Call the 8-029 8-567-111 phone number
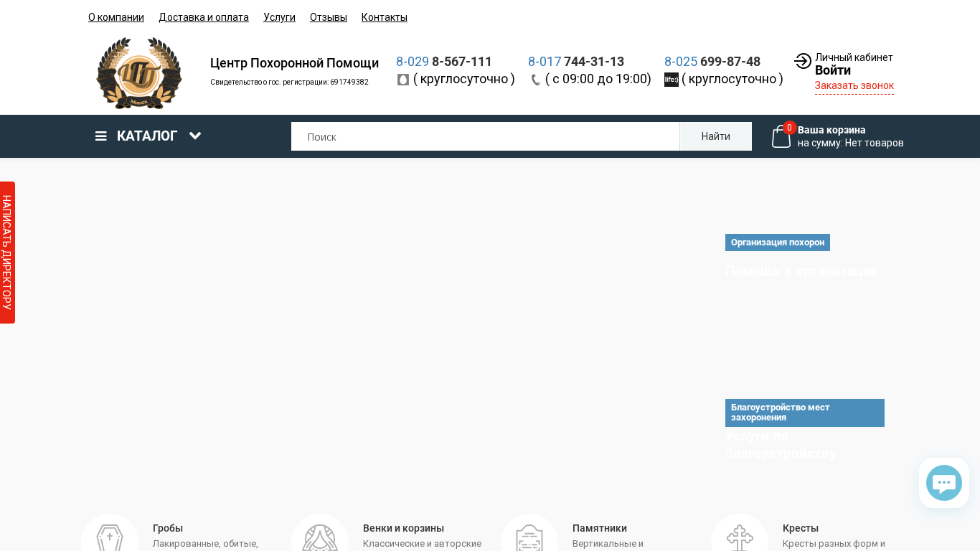980x551 pixels. point(444,62)
